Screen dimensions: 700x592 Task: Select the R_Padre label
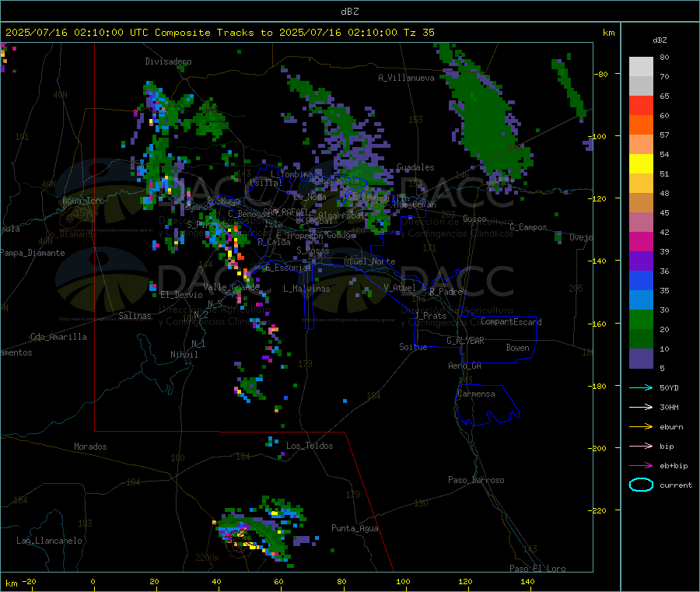[446, 292]
